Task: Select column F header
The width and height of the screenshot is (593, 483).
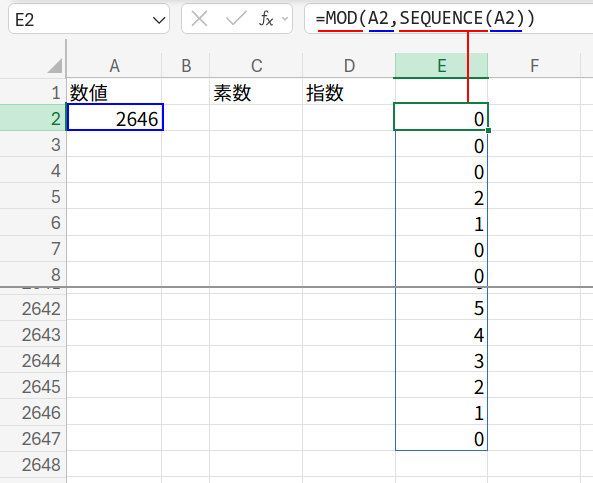Action: click(534, 66)
